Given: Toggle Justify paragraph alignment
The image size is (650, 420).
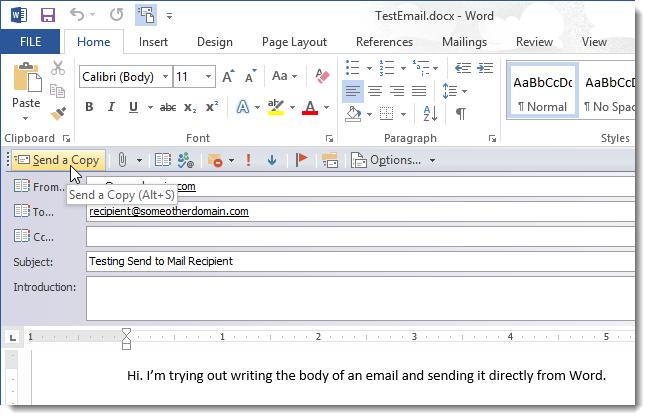Looking at the screenshot, I should pyautogui.click(x=419, y=91).
